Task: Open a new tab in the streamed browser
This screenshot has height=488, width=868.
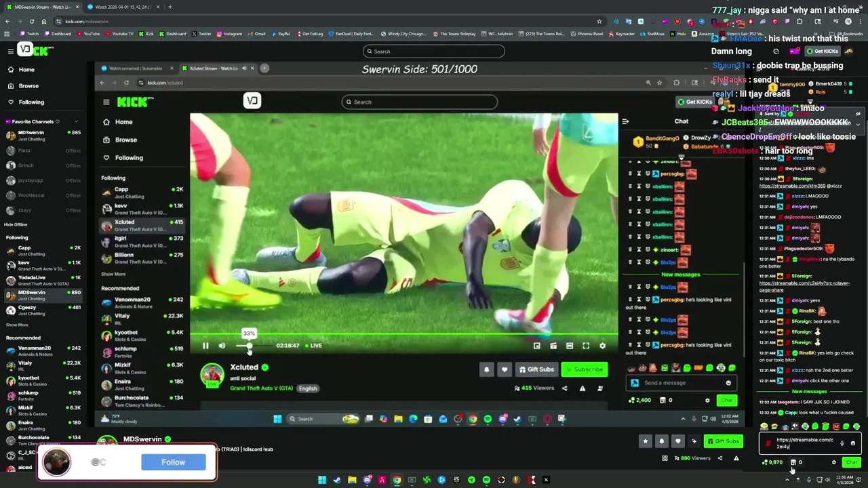Action: pyautogui.click(x=264, y=68)
